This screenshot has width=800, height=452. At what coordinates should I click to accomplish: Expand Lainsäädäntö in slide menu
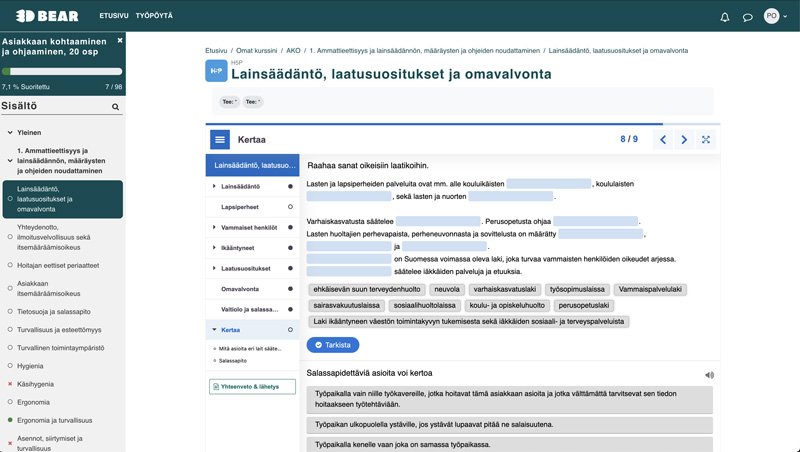pos(214,186)
